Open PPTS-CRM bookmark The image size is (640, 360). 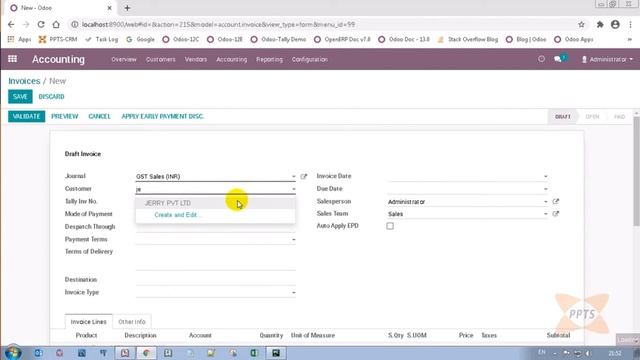tap(58, 40)
